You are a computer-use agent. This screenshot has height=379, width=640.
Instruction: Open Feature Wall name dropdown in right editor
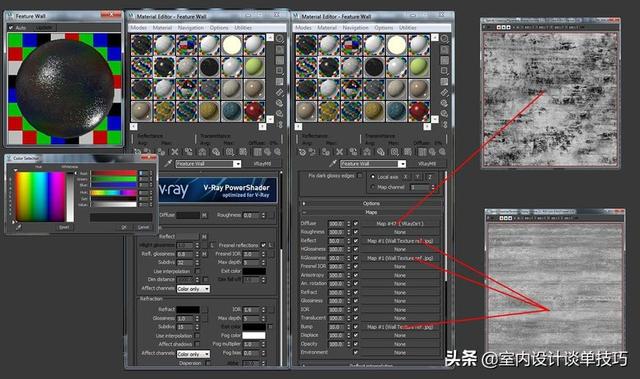pyautogui.click(x=402, y=164)
